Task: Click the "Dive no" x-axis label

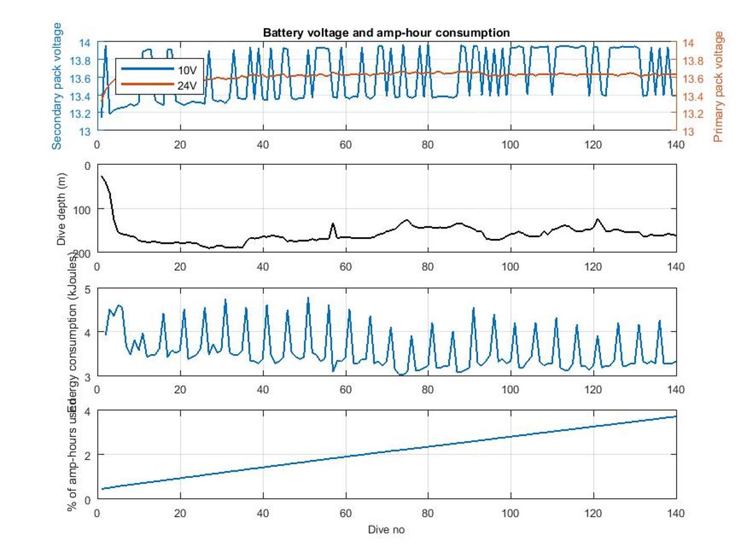Action: (387, 530)
